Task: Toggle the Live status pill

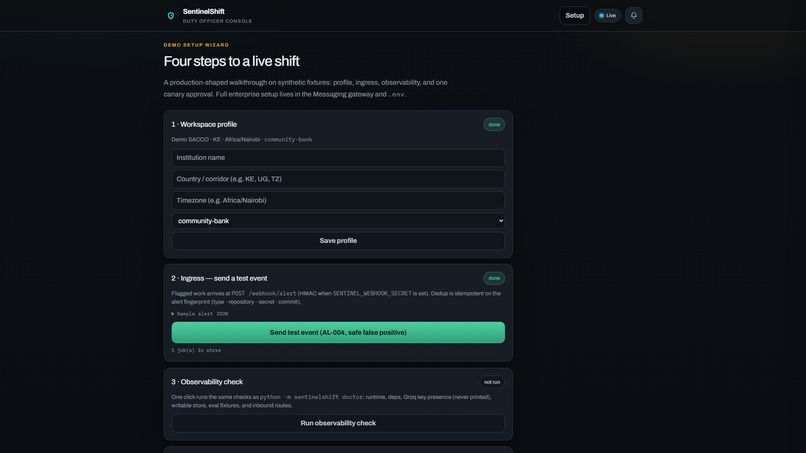Action: 608,15
